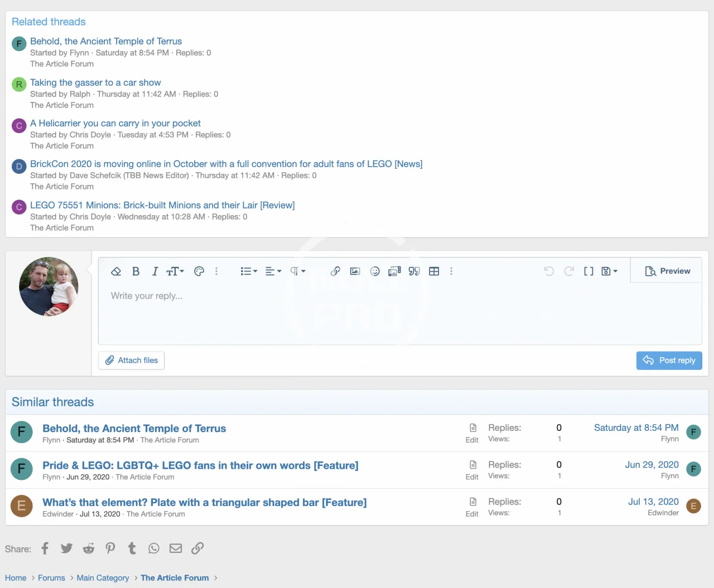Expand the list options dropdown
This screenshot has height=588, width=714.
pos(249,271)
